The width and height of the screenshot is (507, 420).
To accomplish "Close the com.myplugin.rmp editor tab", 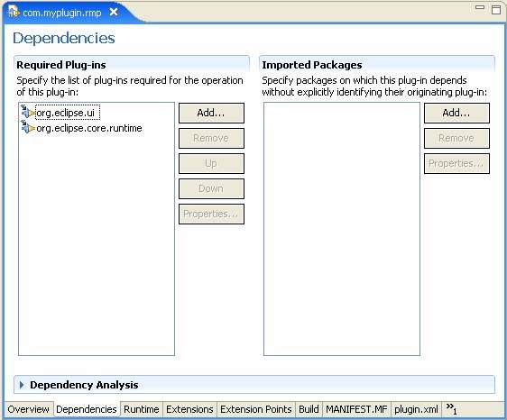I will click(x=114, y=12).
